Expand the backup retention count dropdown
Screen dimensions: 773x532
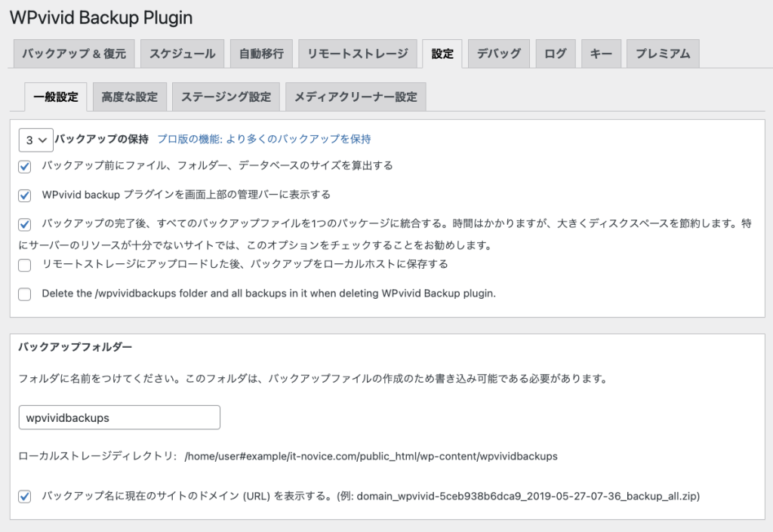35,140
